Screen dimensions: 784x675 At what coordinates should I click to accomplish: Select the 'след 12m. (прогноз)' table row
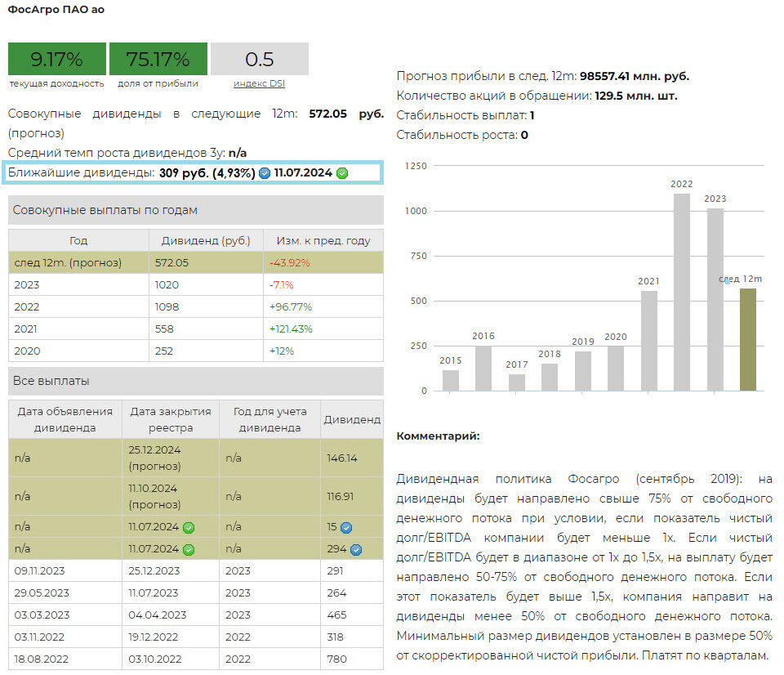pyautogui.click(x=195, y=262)
